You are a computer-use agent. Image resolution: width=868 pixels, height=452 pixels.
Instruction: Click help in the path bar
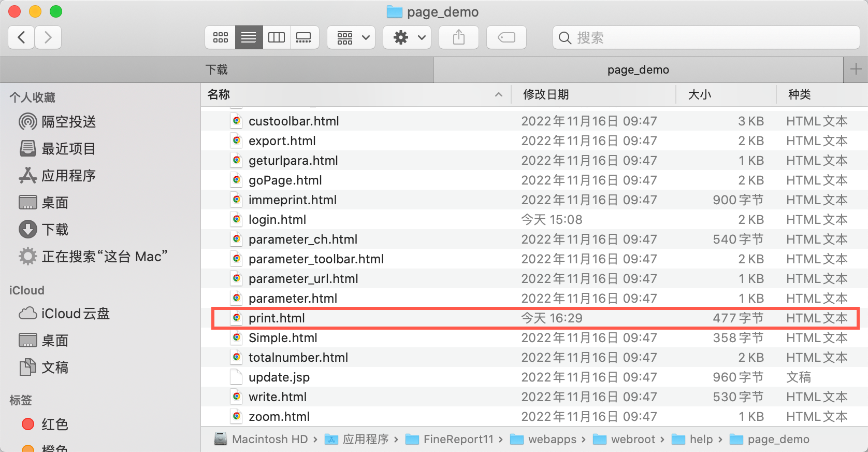[x=692, y=439]
